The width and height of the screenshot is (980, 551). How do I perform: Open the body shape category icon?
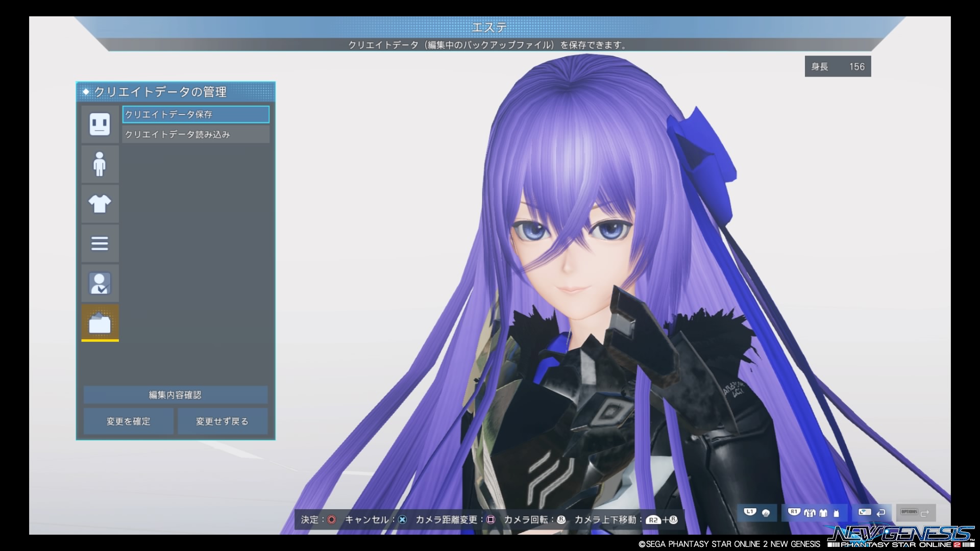pyautogui.click(x=100, y=164)
